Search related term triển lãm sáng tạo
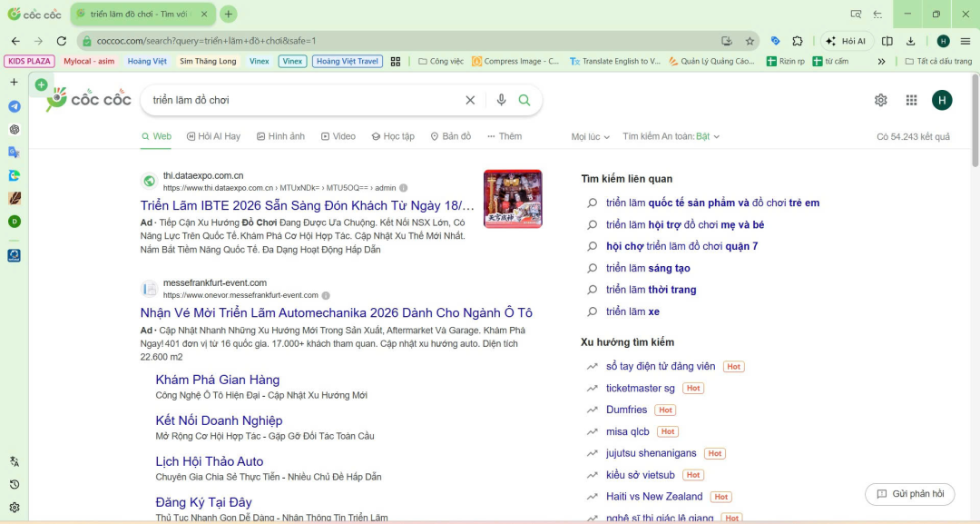This screenshot has height=524, width=980. pos(648,268)
